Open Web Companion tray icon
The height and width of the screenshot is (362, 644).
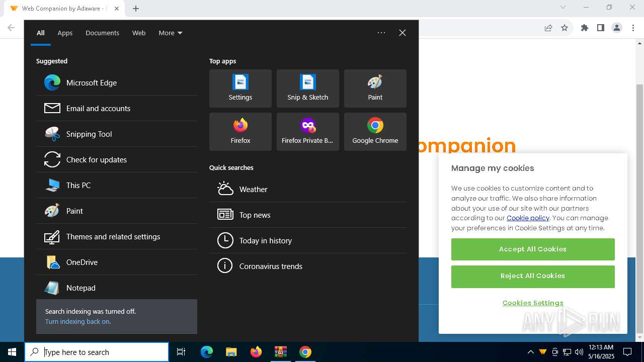(543, 352)
